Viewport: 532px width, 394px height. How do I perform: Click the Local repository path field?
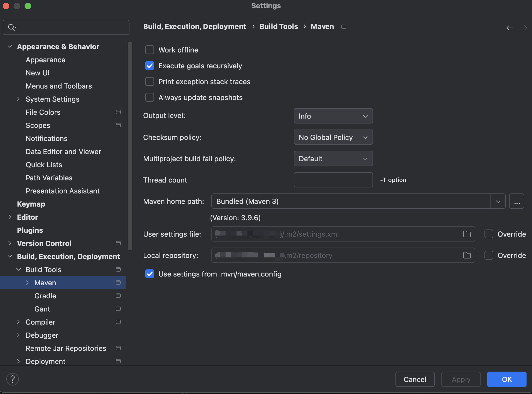pos(343,255)
